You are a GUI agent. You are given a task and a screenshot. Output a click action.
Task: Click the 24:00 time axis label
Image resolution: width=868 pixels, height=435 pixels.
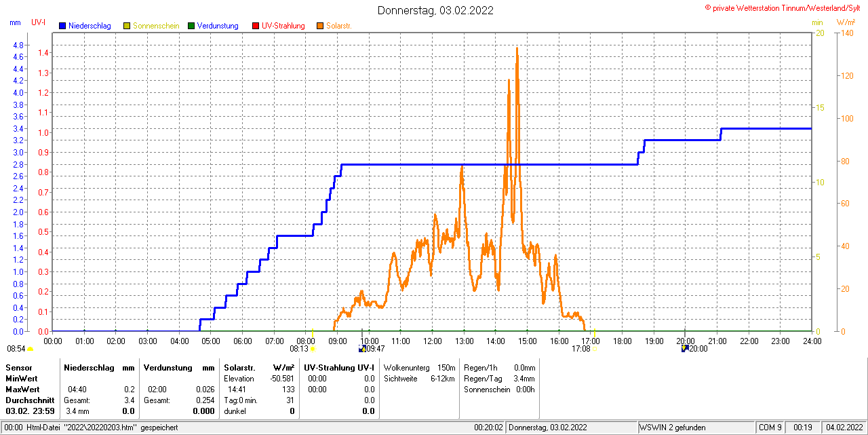[x=812, y=341]
